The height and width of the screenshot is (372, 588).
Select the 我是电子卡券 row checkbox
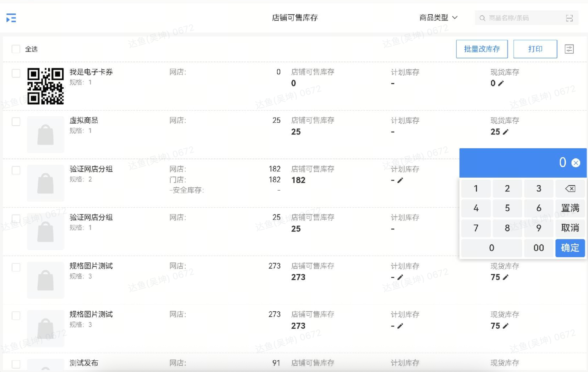pos(16,73)
